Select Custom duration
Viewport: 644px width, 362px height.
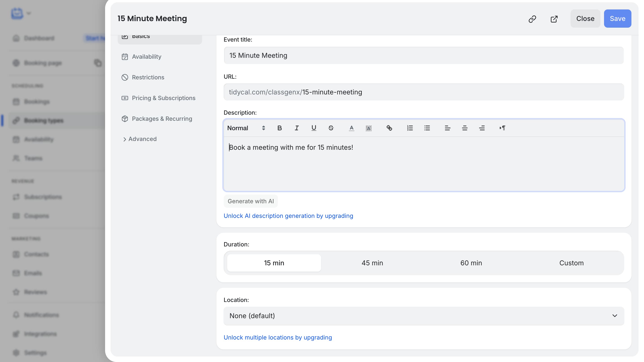[x=571, y=263]
